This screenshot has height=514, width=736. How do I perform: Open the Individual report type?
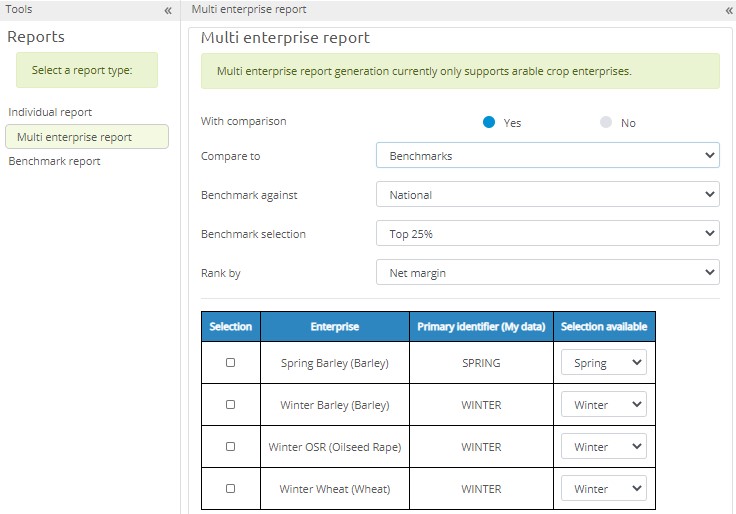click(x=50, y=112)
